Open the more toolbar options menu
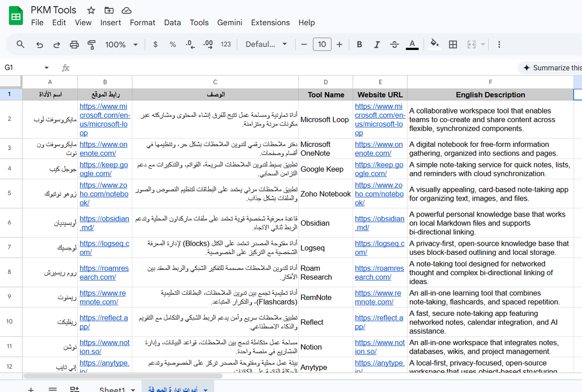Image resolution: width=582 pixels, height=392 pixels. (x=499, y=45)
